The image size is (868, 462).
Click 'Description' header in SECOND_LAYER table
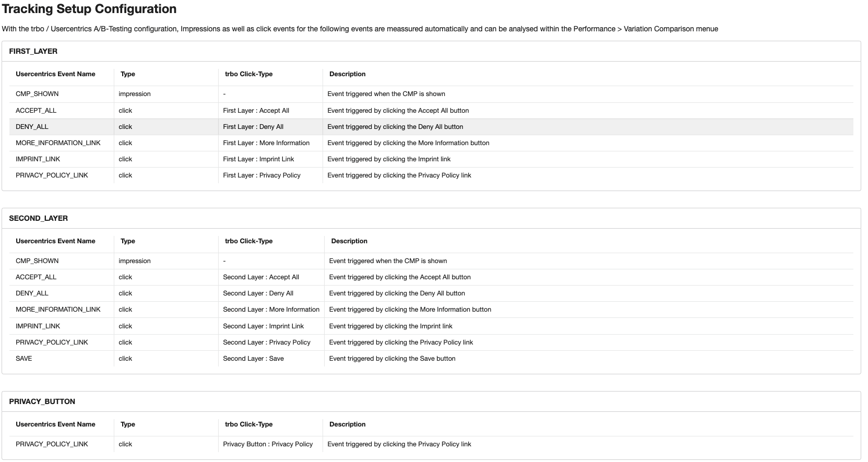tap(349, 241)
